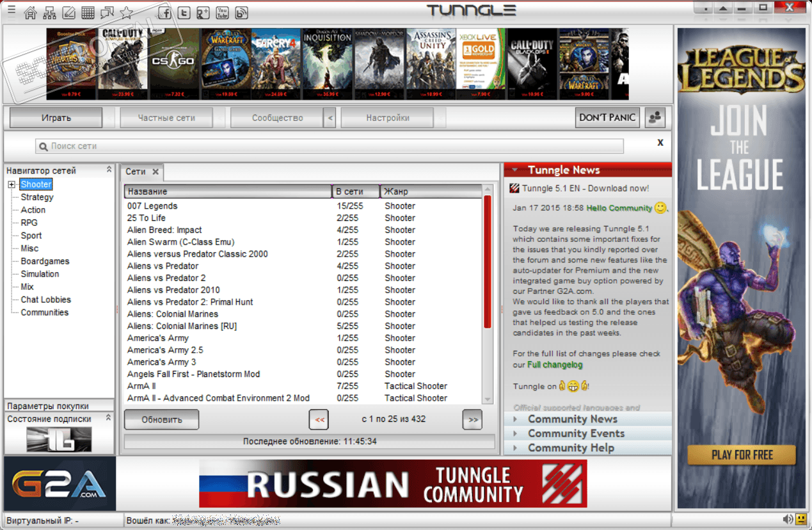Open the Google Plus icon
The width and height of the screenshot is (812, 530).
[203, 12]
